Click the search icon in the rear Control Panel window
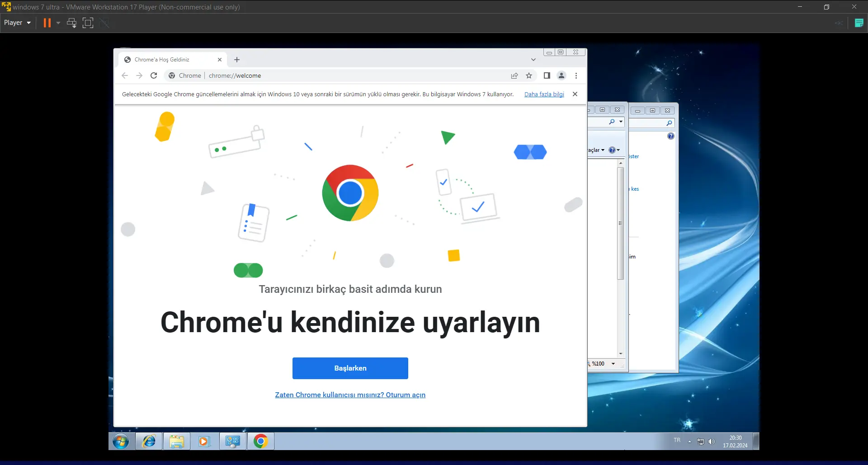The height and width of the screenshot is (465, 868). click(670, 123)
